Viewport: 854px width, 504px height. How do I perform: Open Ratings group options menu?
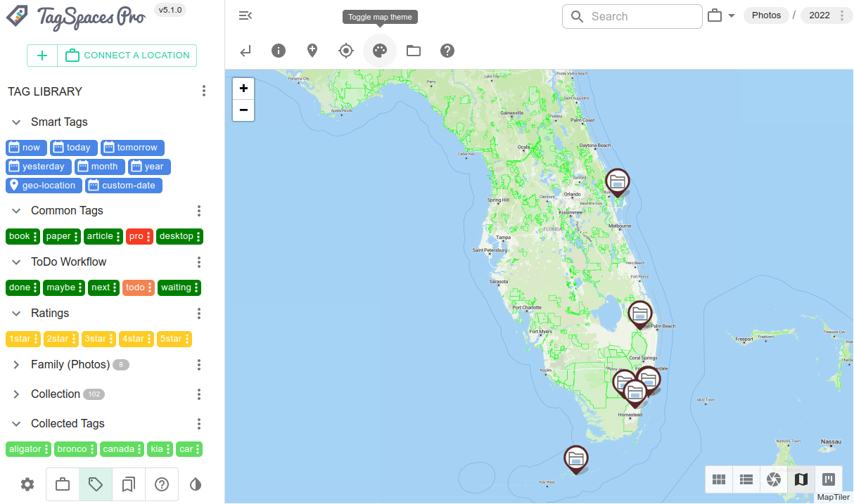[x=199, y=314]
